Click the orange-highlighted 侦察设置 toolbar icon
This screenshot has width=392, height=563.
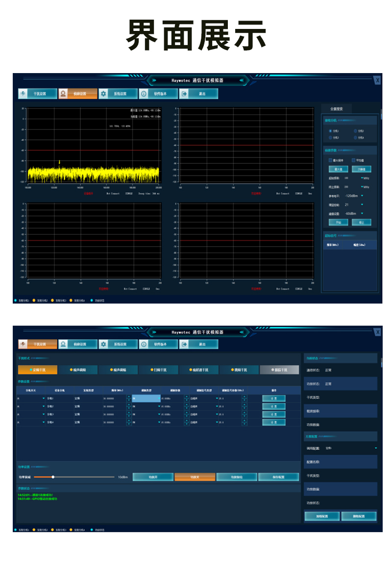point(64,94)
